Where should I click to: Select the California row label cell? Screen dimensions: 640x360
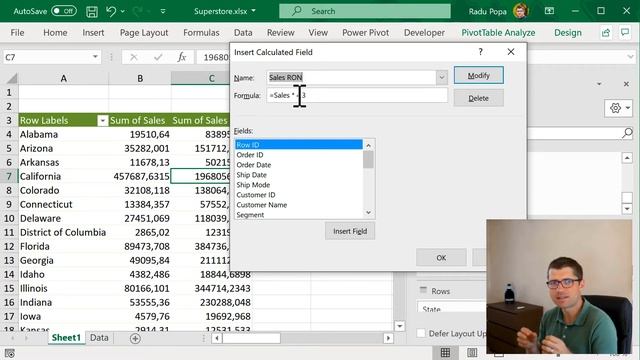[x=63, y=176]
